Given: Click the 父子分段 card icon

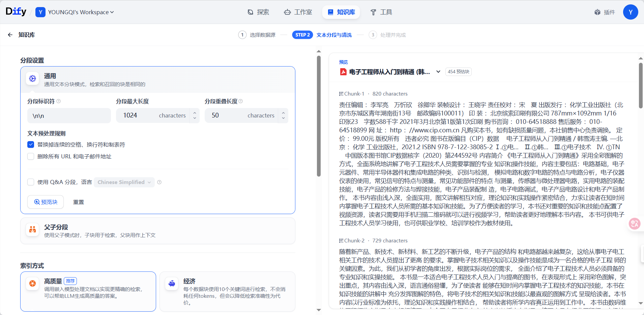Looking at the screenshot, I should point(32,230).
